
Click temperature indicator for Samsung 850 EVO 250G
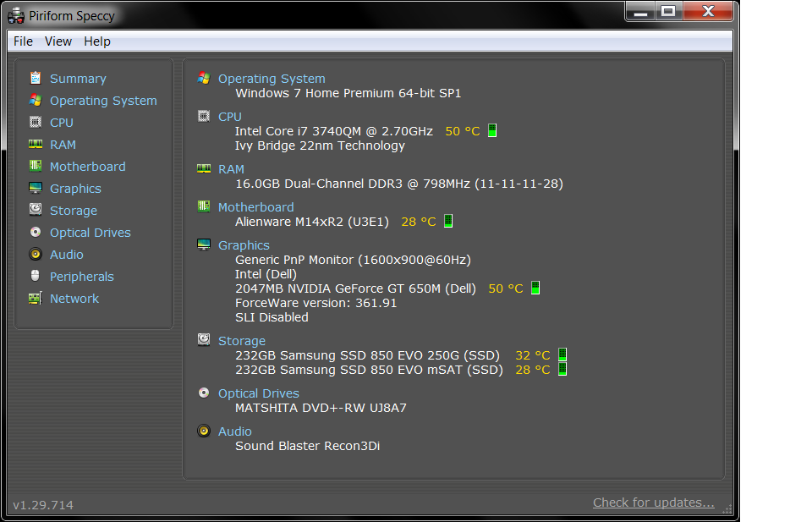(x=562, y=354)
